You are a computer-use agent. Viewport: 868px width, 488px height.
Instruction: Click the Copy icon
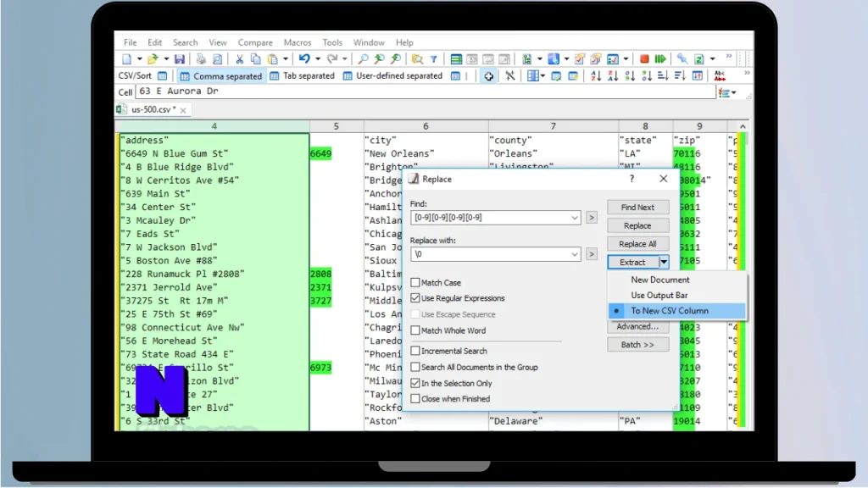(x=256, y=59)
